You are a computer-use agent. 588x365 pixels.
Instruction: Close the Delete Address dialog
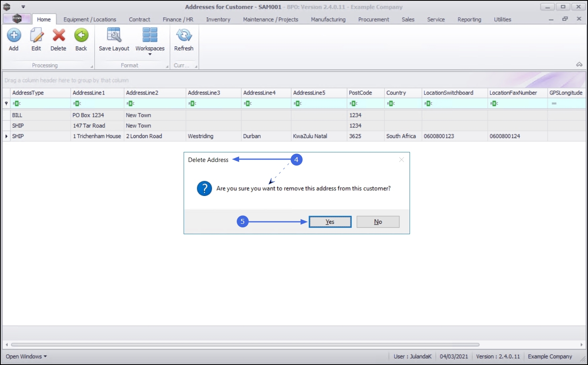402,160
